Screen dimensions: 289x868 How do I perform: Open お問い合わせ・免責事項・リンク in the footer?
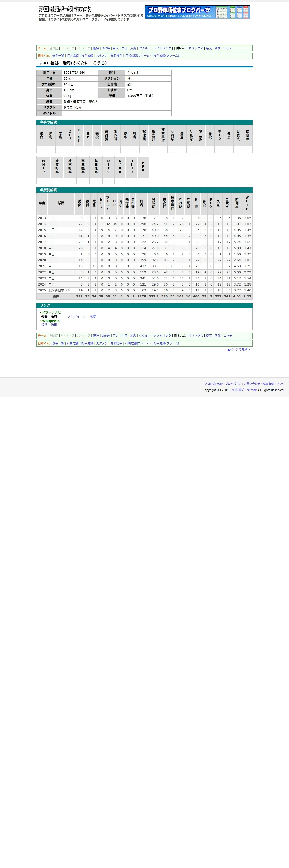click(x=264, y=384)
